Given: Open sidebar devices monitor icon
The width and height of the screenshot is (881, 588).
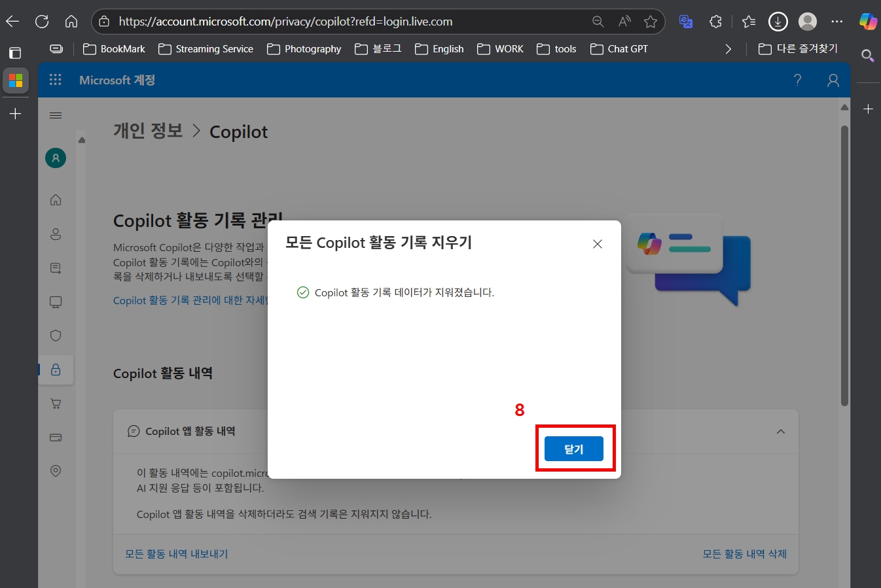Looking at the screenshot, I should click(56, 302).
